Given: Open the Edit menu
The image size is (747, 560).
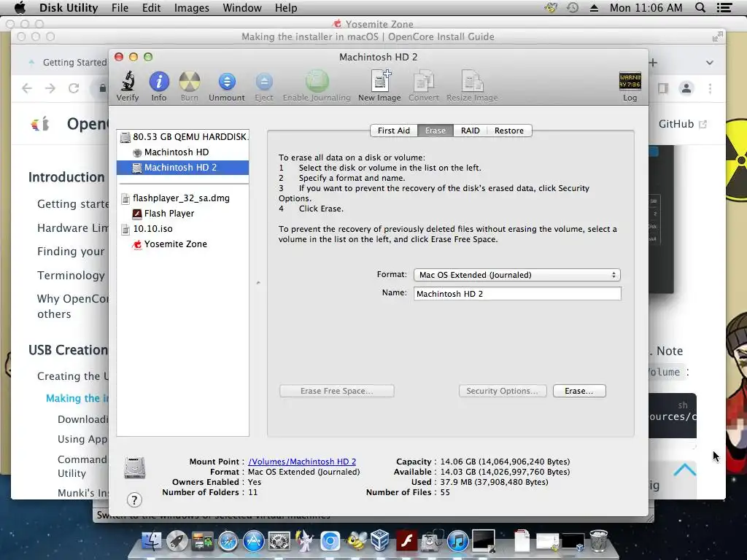Looking at the screenshot, I should tap(151, 7).
